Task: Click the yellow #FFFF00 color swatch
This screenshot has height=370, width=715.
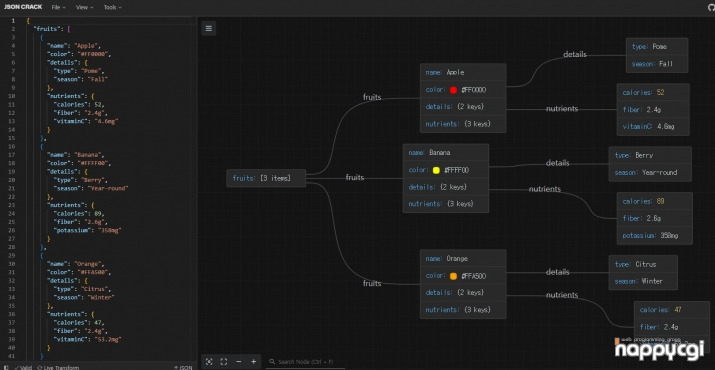Action: click(436, 170)
